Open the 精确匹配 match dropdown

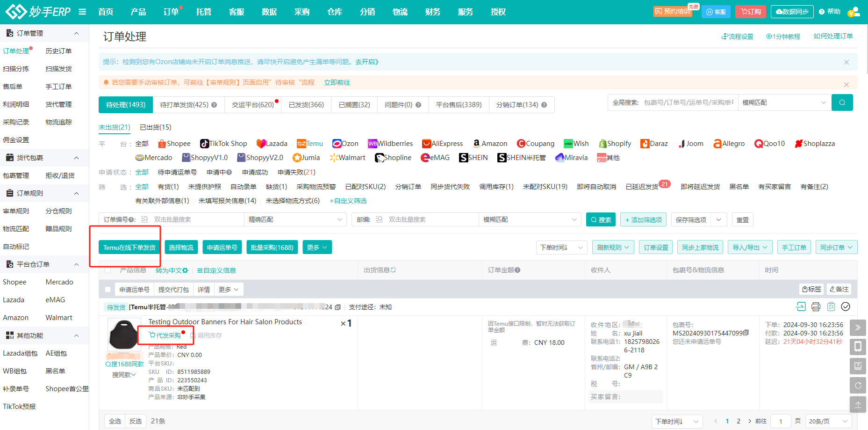point(295,219)
